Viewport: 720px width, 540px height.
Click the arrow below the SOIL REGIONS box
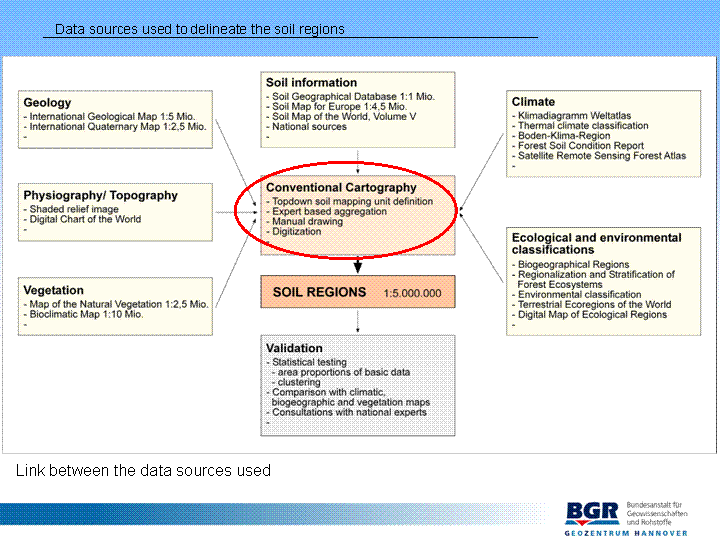358,321
